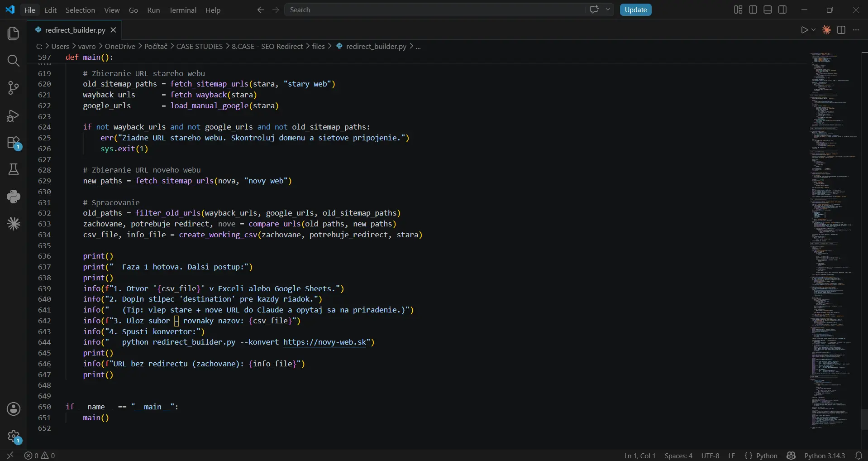Click the minimap code overview
This screenshot has width=868, height=461.
pos(834,240)
